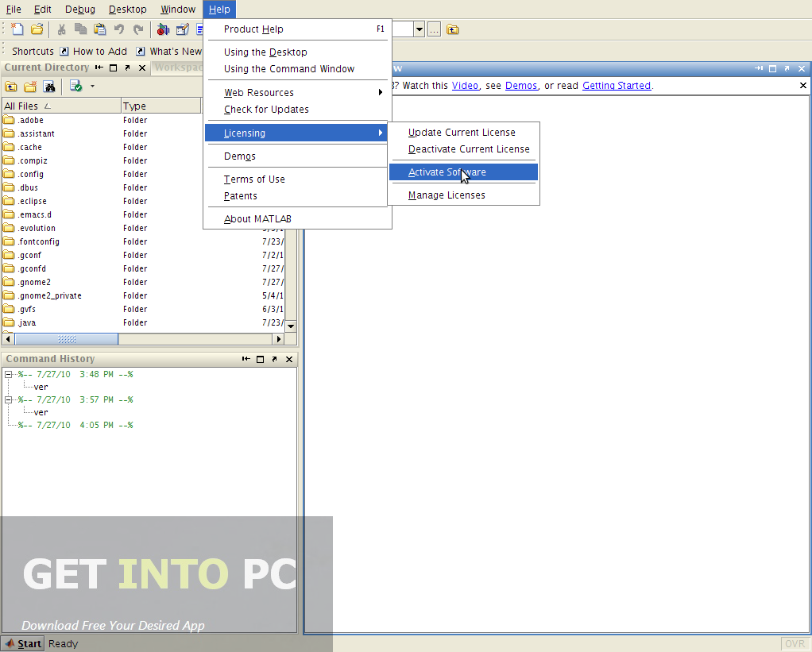Open About MATLAB
The width and height of the screenshot is (812, 652).
click(x=298, y=219)
